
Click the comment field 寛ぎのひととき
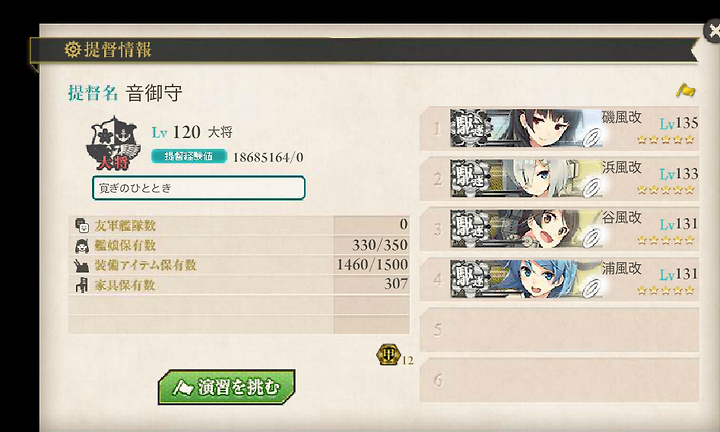click(199, 188)
